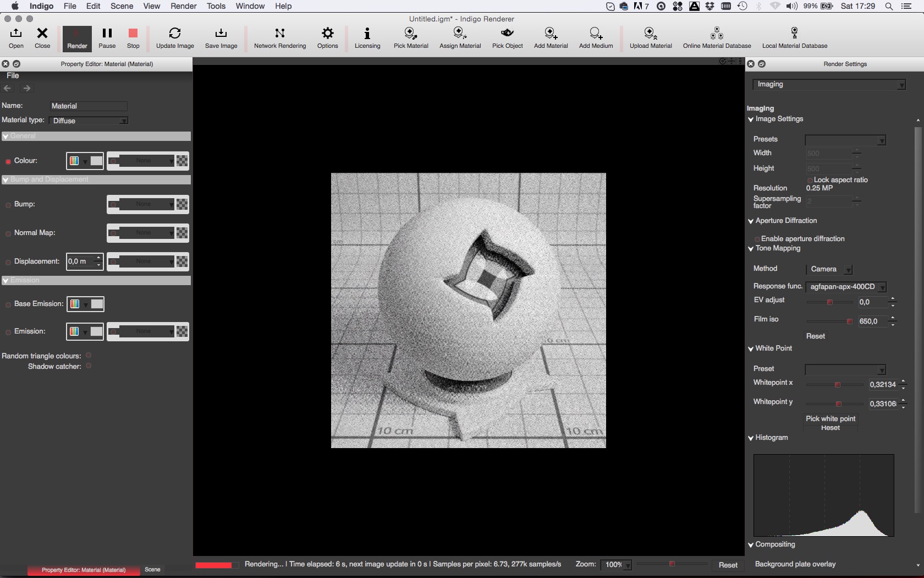Collapse the Tone Mapping section
This screenshot has width=924, height=578.
click(x=751, y=249)
